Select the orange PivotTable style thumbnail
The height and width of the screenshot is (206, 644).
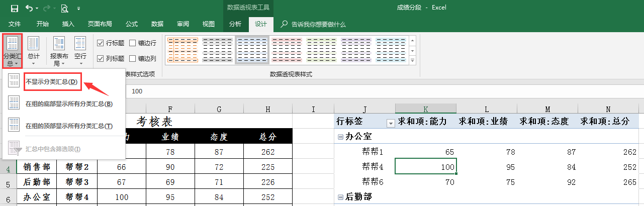(182, 50)
